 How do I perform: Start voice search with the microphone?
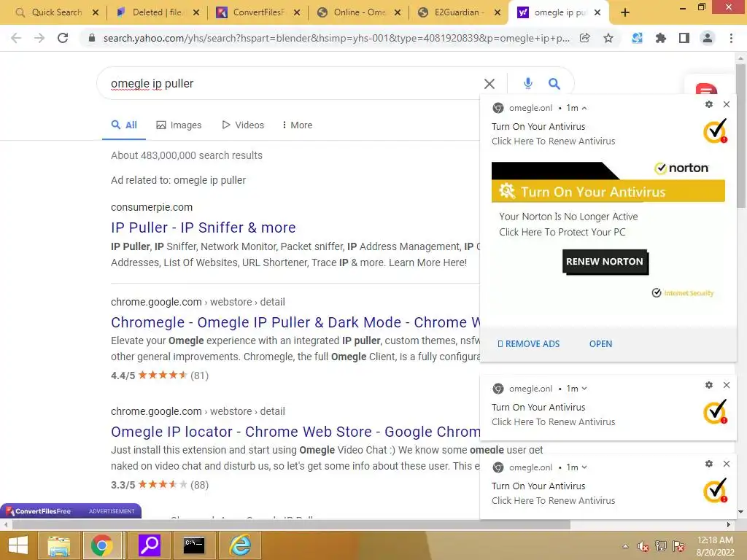coord(528,83)
